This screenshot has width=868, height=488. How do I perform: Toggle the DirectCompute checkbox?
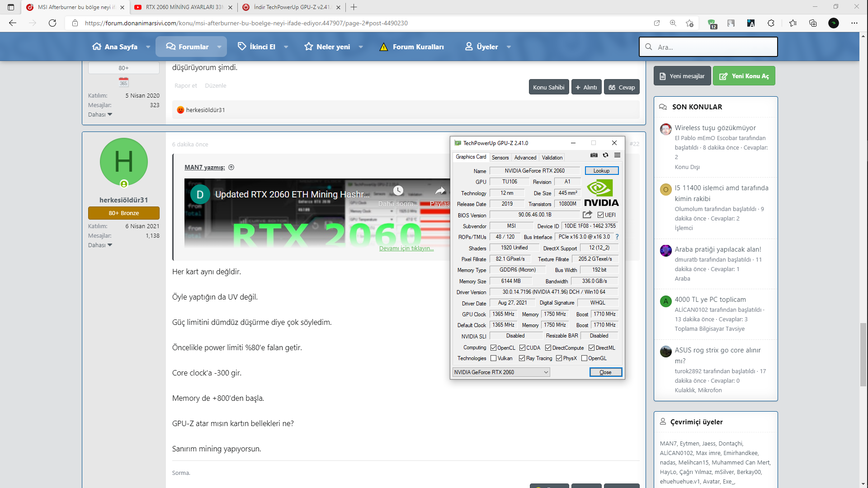pyautogui.click(x=548, y=348)
